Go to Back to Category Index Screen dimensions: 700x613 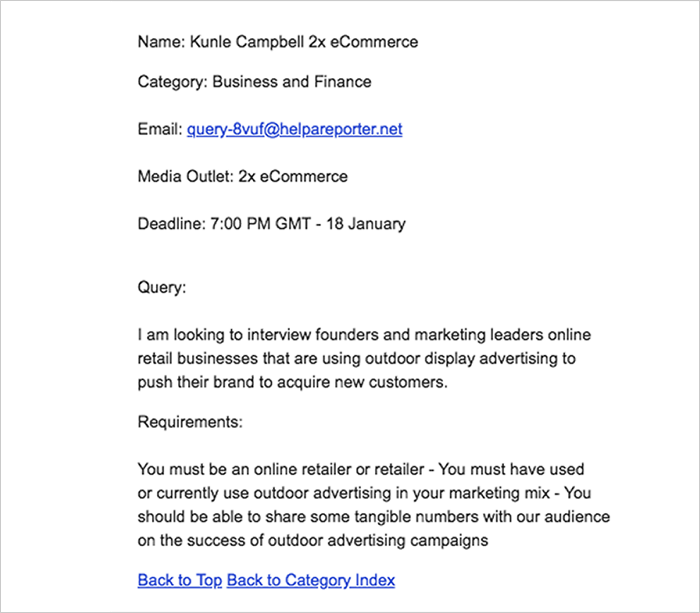311,580
